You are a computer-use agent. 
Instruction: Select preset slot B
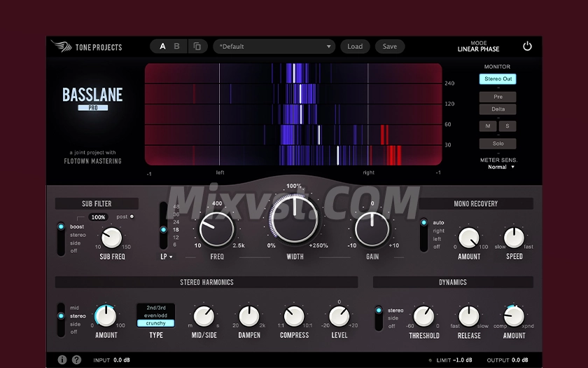[176, 46]
